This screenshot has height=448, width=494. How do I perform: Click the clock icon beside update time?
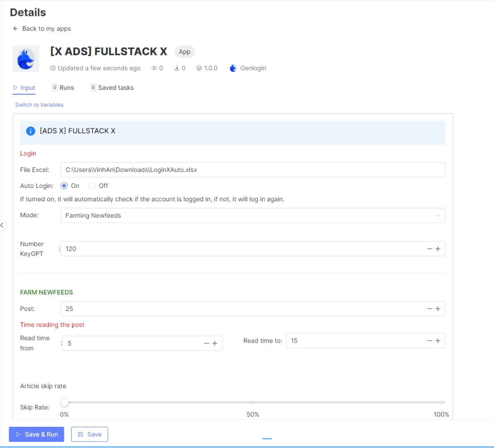pyautogui.click(x=53, y=68)
